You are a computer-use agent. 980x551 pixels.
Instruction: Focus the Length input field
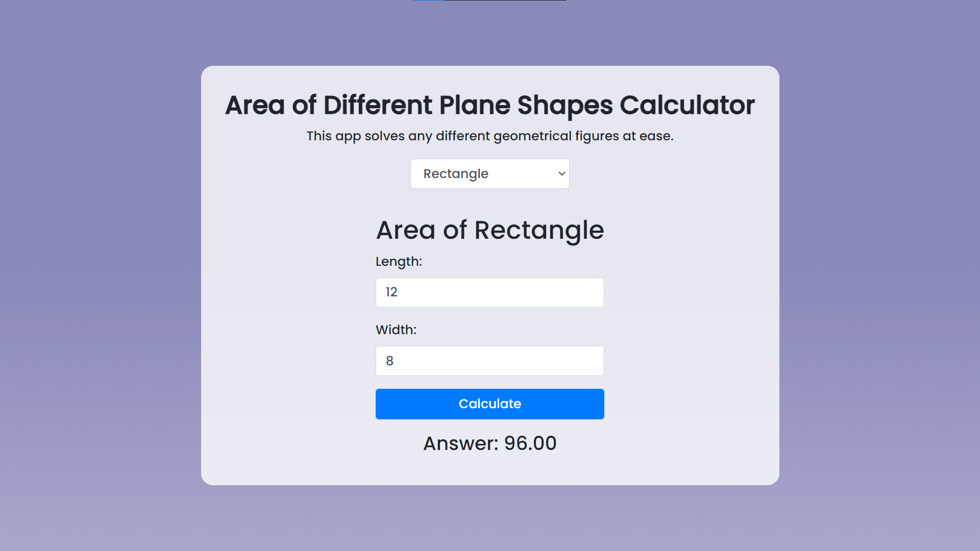pos(489,292)
